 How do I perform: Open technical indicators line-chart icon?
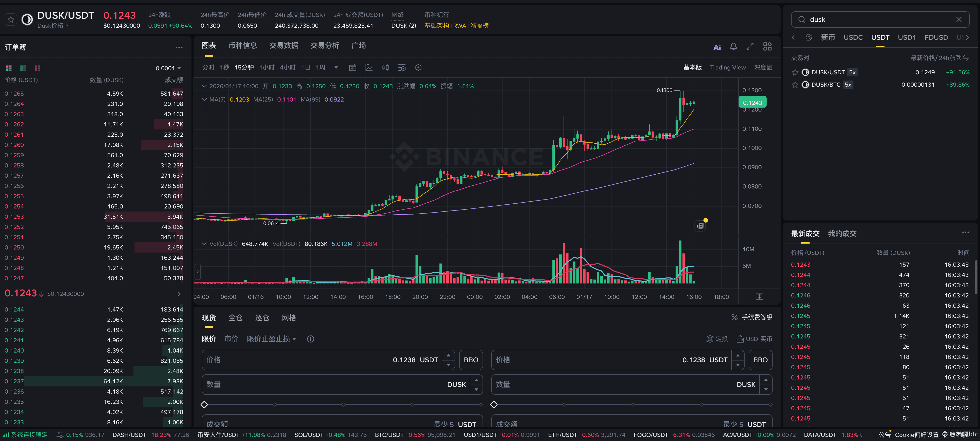(x=369, y=68)
